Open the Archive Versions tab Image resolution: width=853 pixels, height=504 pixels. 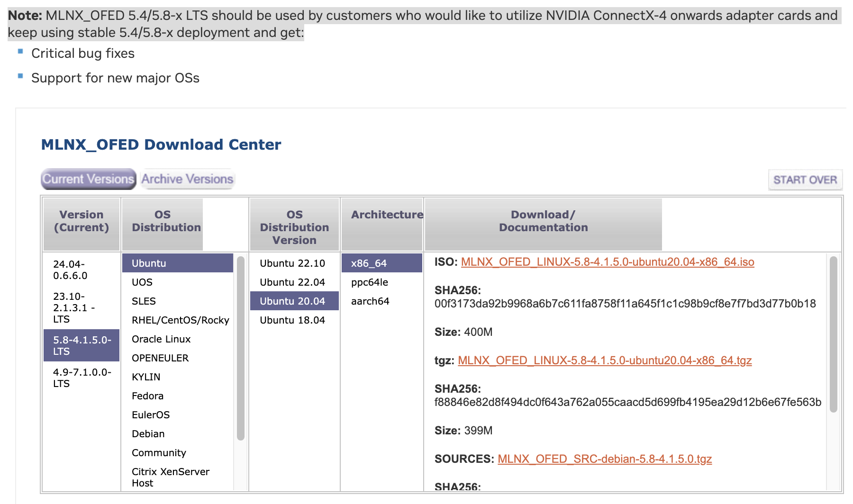pos(187,179)
